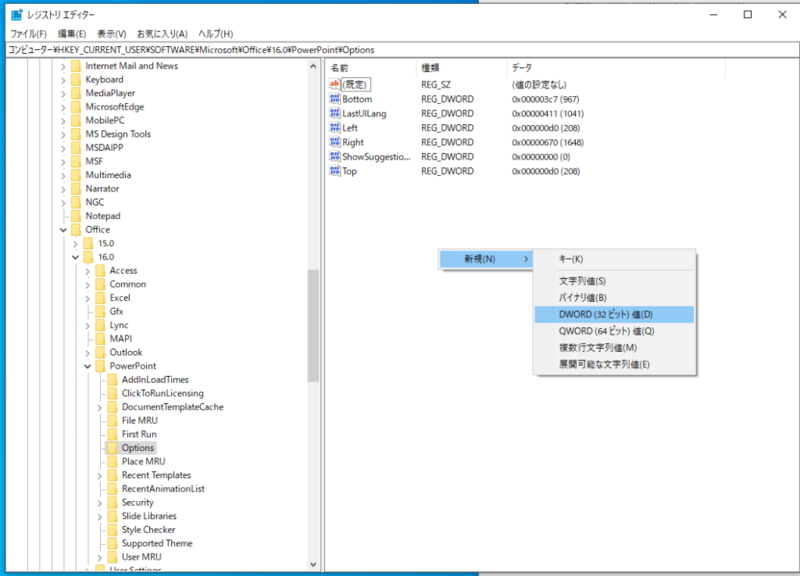Viewport: 800px width, 576px height.
Task: Expand the 15.0 tree node
Action: point(76,244)
